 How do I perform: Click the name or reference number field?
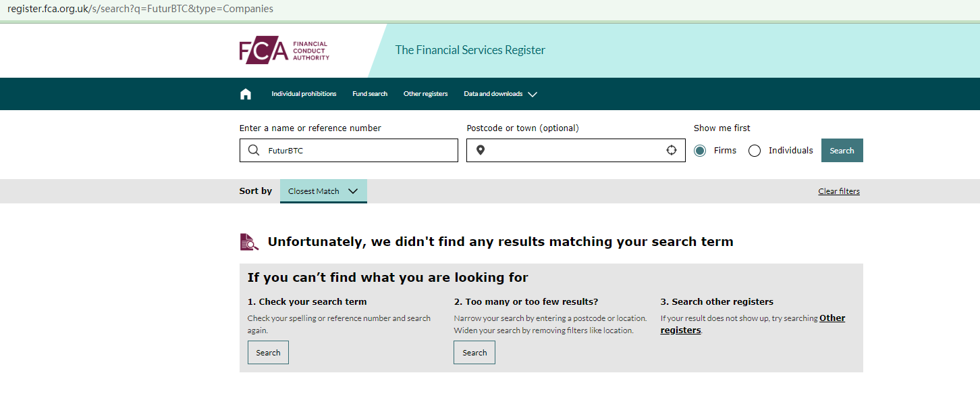point(358,151)
